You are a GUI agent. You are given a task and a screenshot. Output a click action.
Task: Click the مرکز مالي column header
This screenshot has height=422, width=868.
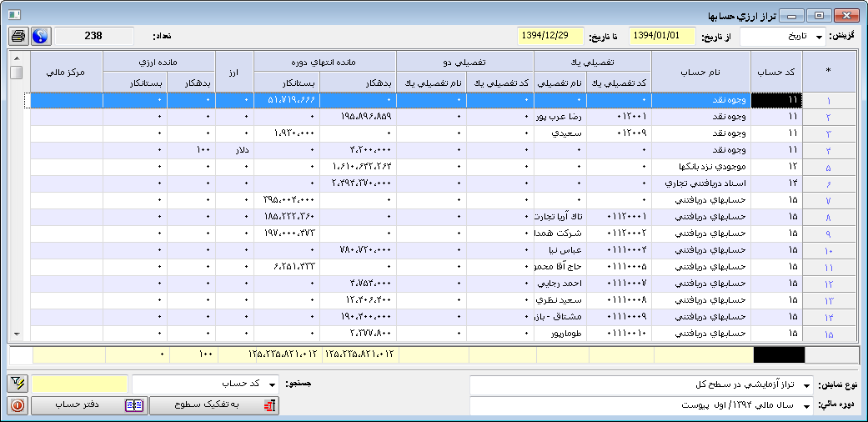point(67,72)
